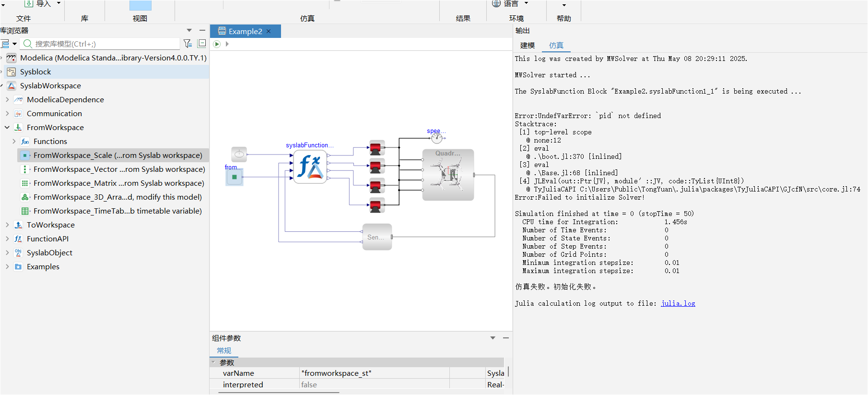This screenshot has width=868, height=395.
Task: Select the top red motor block
Action: (375, 147)
